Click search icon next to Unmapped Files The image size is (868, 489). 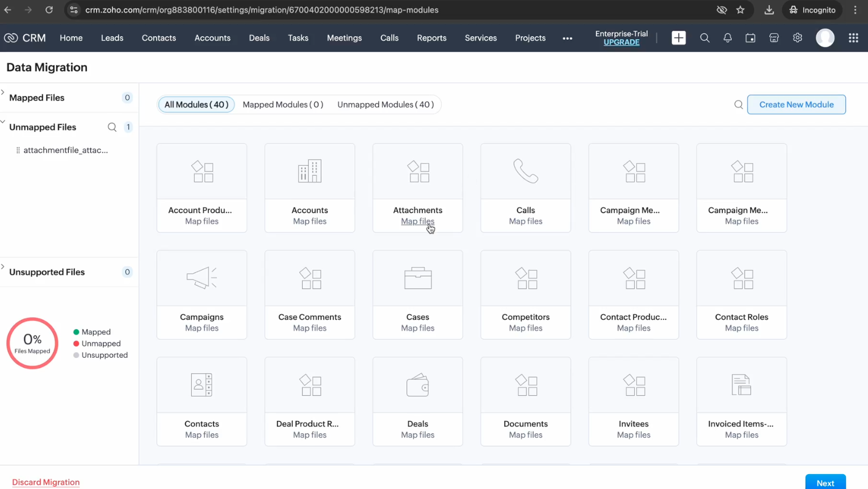112,127
